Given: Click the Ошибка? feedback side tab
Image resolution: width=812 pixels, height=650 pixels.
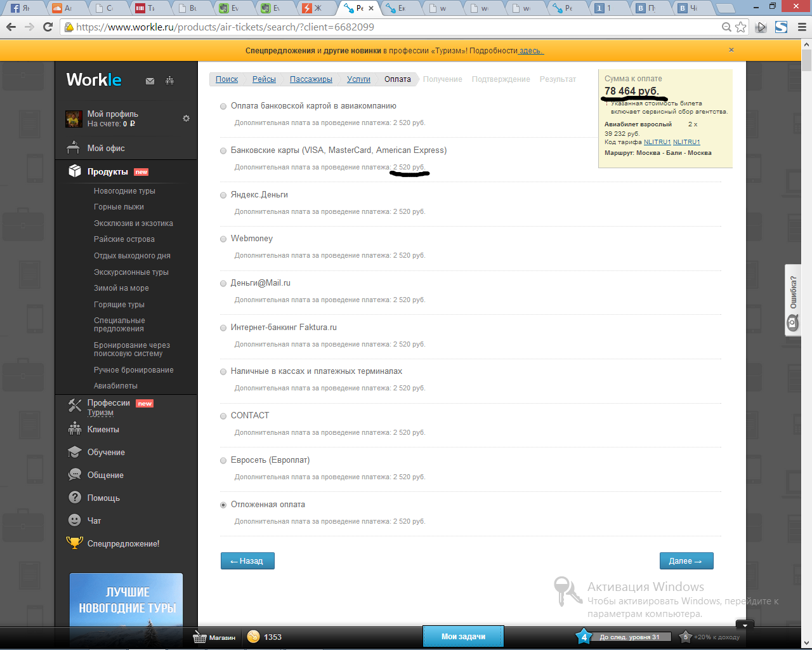Looking at the screenshot, I should (x=793, y=300).
